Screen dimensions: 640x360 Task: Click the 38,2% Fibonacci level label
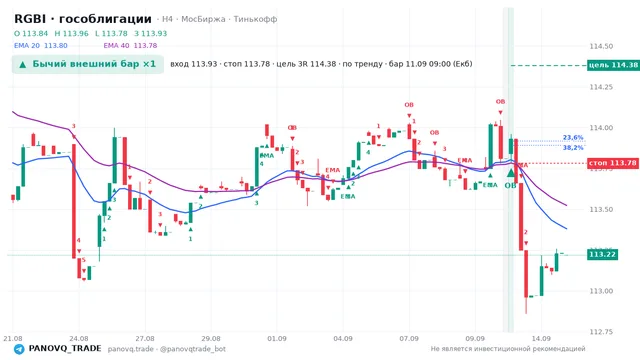pos(573,147)
